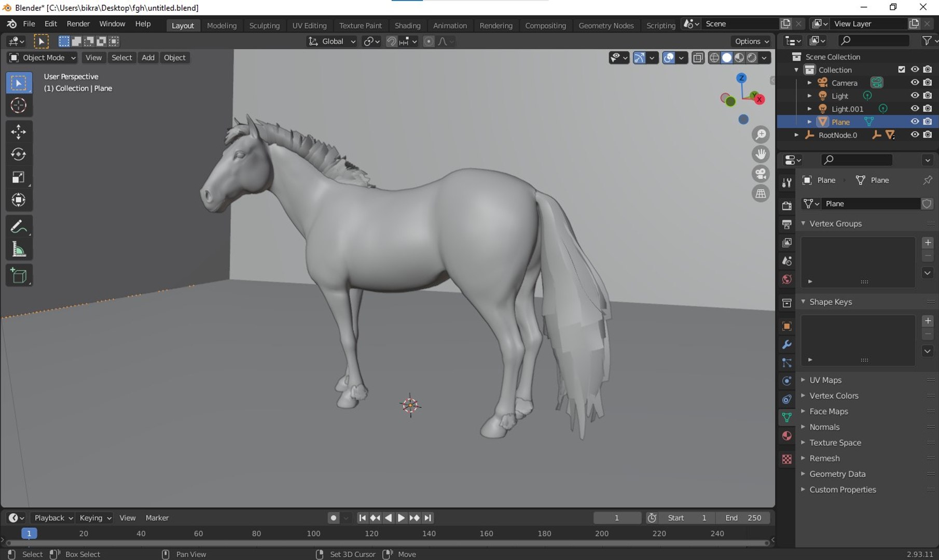This screenshot has width=939, height=560.
Task: Open the Material properties tab icon
Action: (x=787, y=436)
